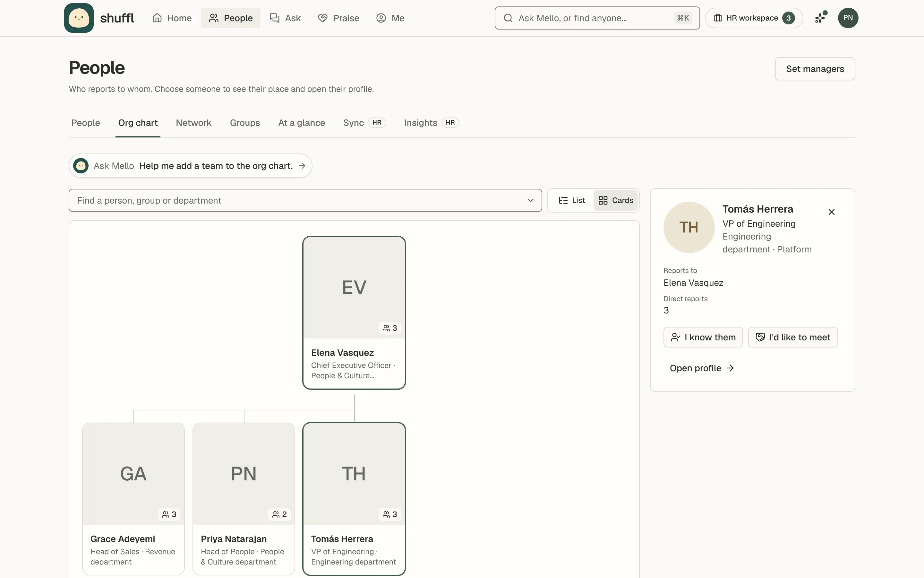The width and height of the screenshot is (924, 578).
Task: Switch to the People sub-tab
Action: (86, 123)
